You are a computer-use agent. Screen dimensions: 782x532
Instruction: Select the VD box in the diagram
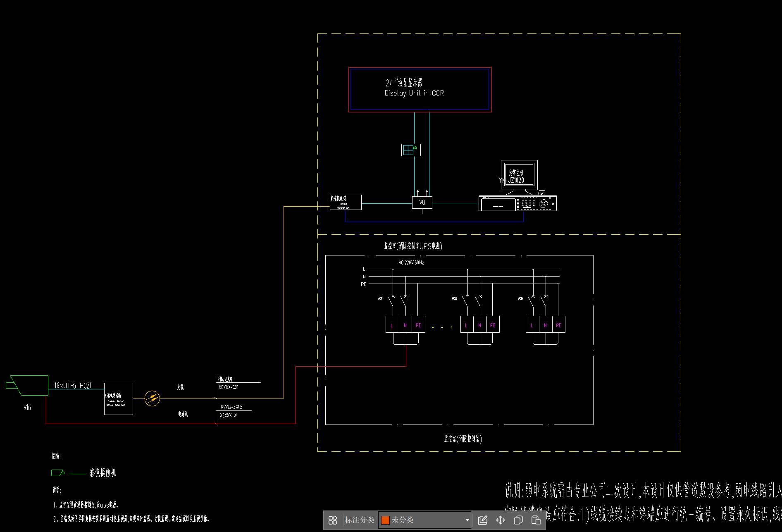pyautogui.click(x=422, y=203)
